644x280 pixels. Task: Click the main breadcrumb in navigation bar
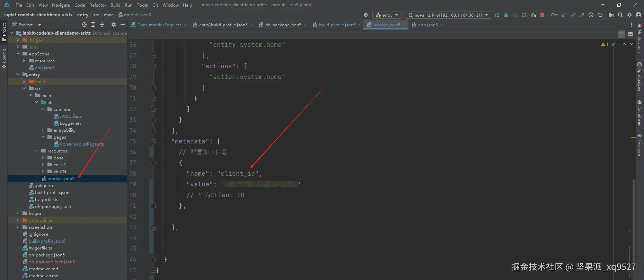point(108,15)
